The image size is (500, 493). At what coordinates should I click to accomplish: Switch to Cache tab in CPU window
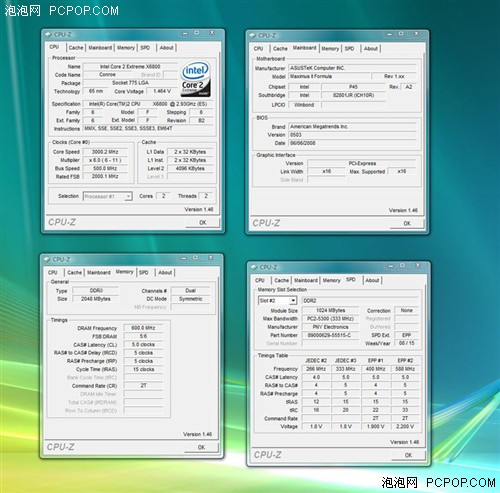point(76,48)
